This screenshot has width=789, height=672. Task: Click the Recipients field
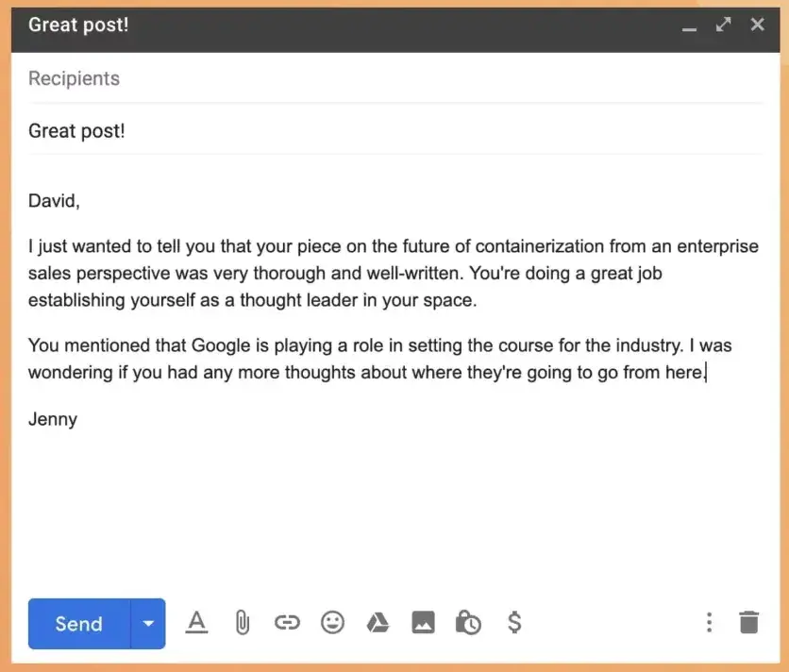click(378, 78)
